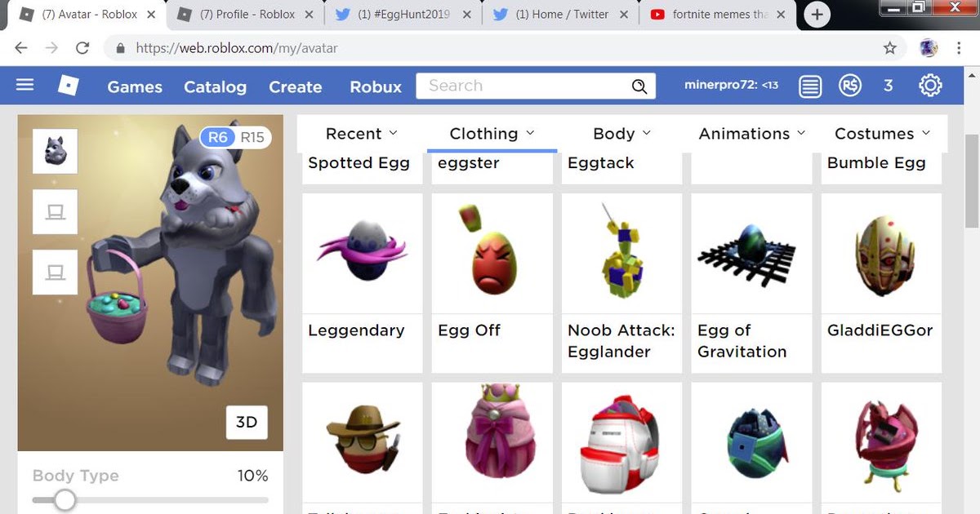
Task: Bookmark page with star icon
Action: (x=890, y=48)
